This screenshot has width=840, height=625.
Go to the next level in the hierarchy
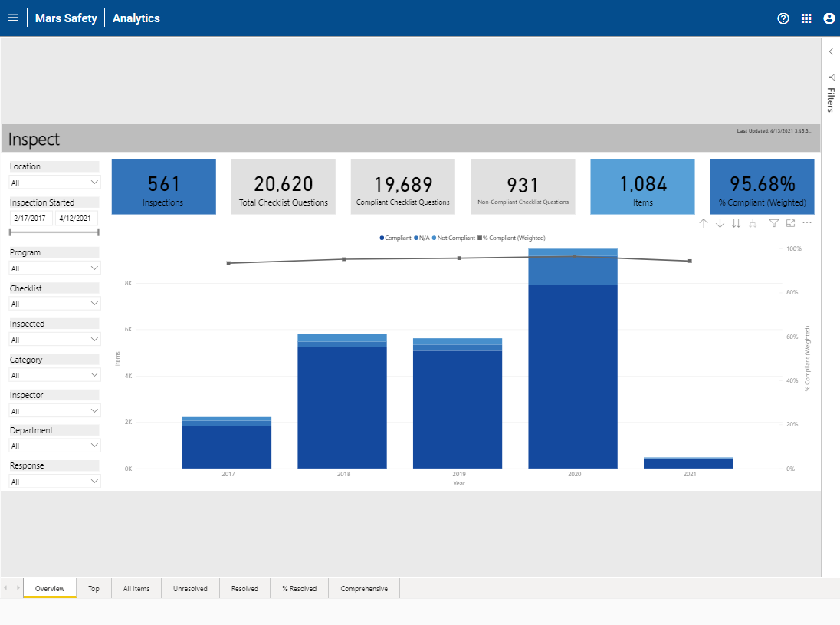pyautogui.click(x=737, y=223)
